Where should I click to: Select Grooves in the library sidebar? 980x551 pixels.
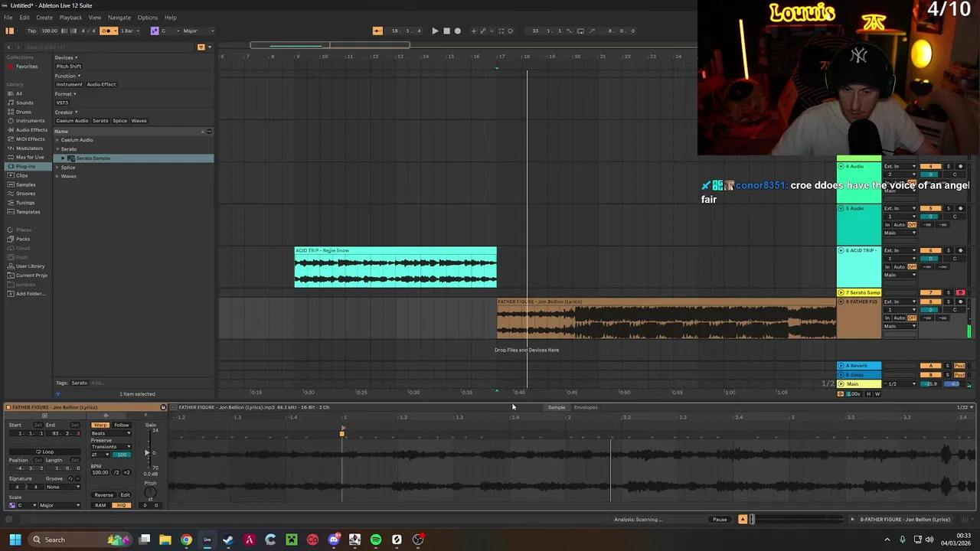[x=25, y=194]
